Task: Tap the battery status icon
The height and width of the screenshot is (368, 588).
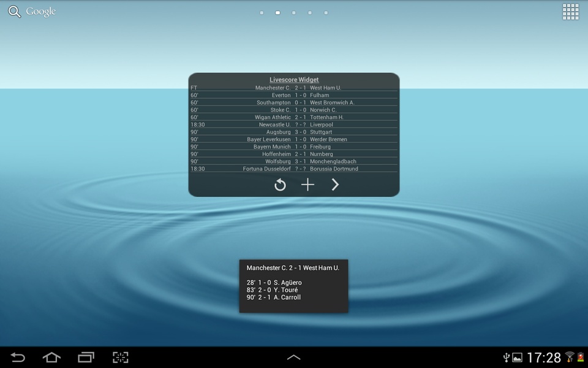Action: tap(581, 357)
